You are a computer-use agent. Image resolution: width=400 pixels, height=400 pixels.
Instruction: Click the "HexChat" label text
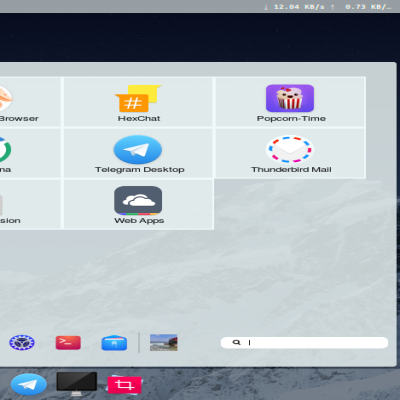pyautogui.click(x=139, y=118)
